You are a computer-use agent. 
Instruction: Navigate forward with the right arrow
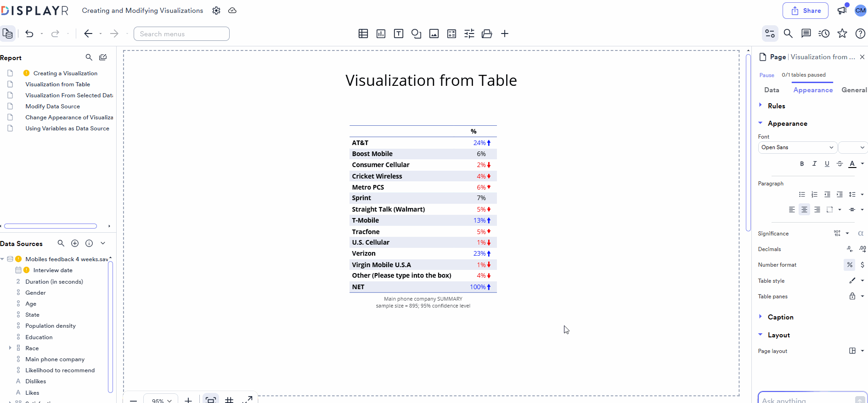tap(114, 34)
